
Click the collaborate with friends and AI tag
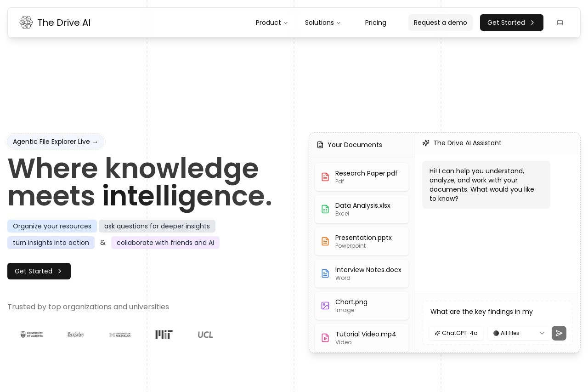[165, 243]
